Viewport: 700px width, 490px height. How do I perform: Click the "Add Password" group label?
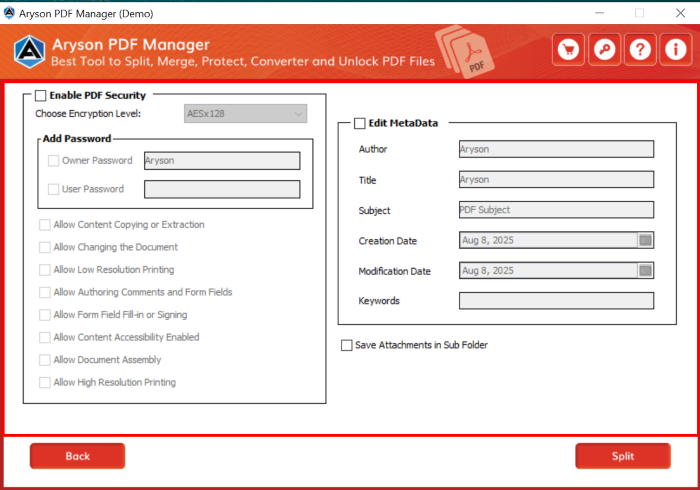tap(77, 139)
